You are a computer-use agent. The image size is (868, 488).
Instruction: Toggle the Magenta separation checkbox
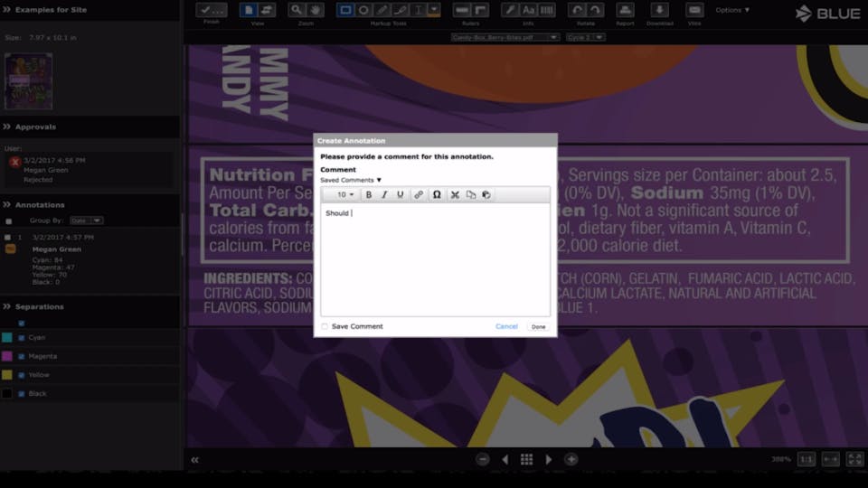tap(22, 356)
